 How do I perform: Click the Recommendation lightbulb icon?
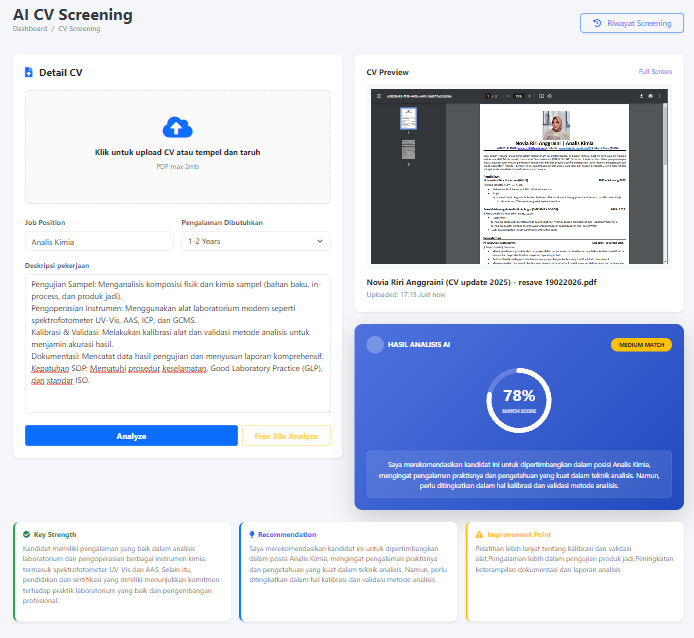(x=252, y=534)
